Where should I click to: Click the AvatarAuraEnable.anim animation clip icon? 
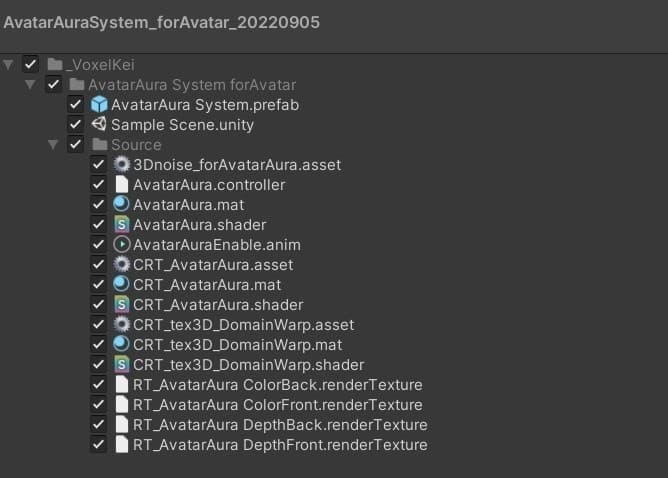click(121, 245)
